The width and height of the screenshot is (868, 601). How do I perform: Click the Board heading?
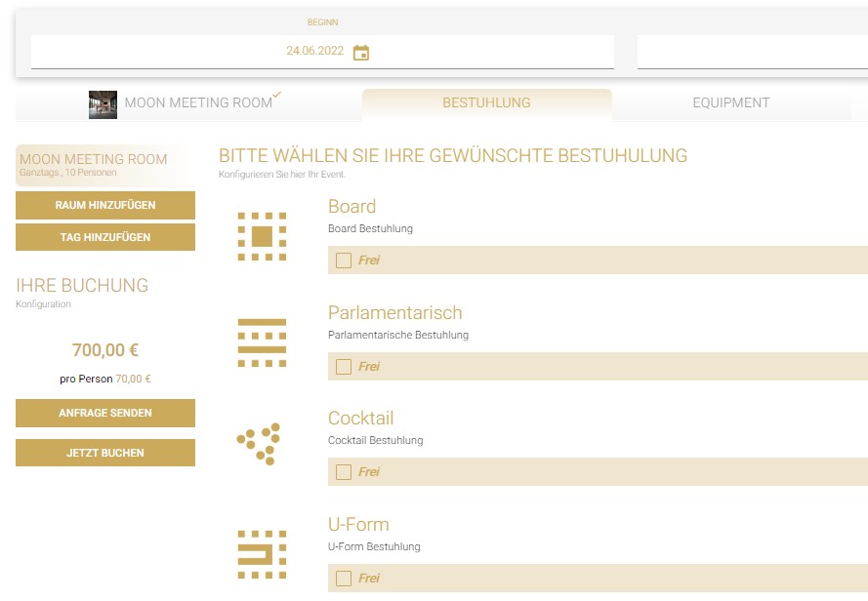352,207
